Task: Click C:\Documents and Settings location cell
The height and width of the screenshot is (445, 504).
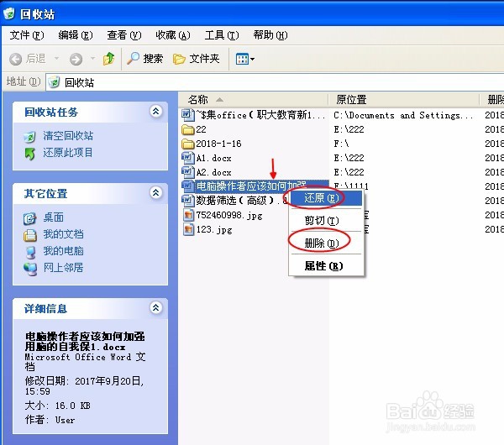Action: pos(403,115)
